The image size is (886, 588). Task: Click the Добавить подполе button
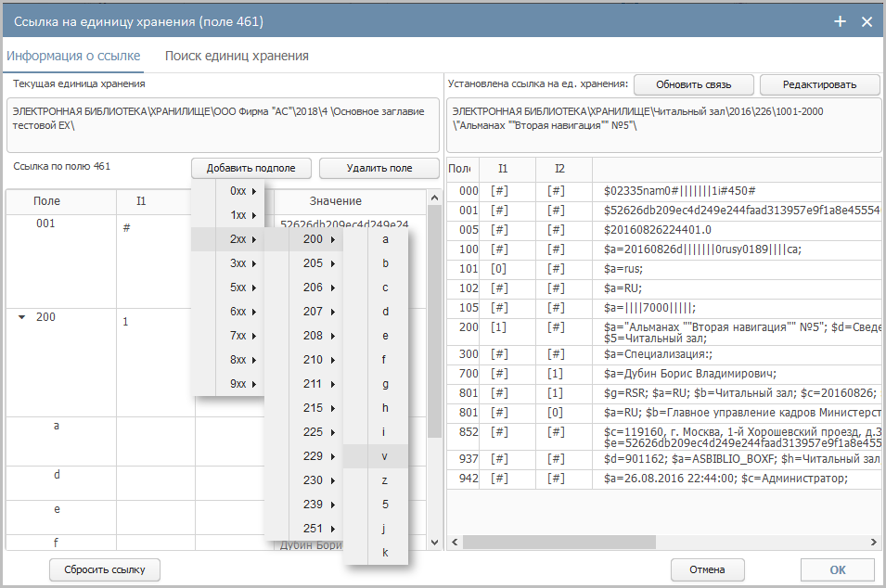(x=251, y=168)
